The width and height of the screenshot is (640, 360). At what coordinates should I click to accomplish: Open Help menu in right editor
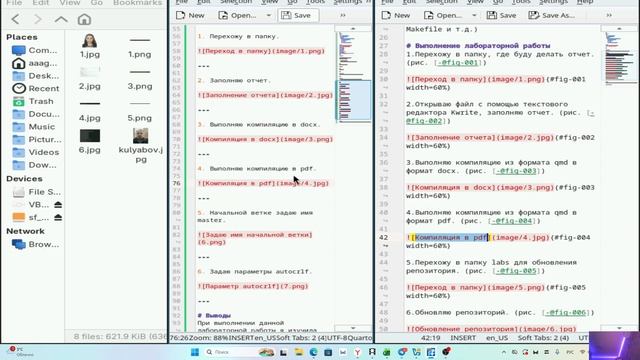tap(585, 2)
